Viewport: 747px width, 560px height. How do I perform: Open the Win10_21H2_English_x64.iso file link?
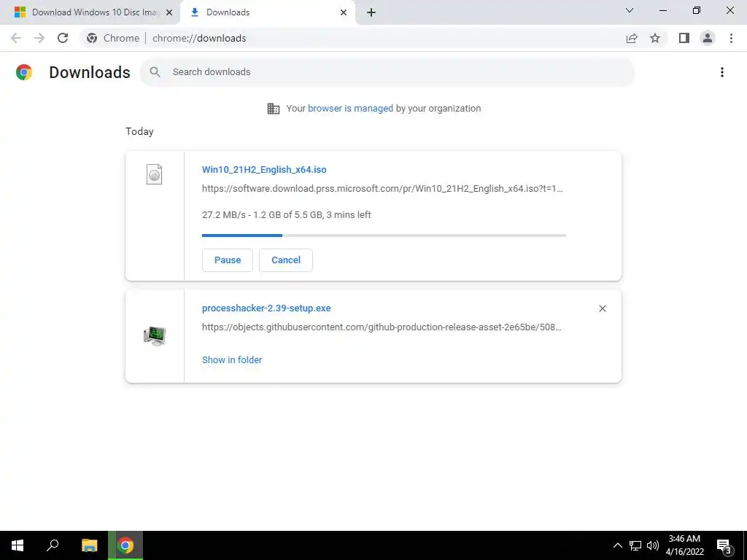click(x=264, y=169)
